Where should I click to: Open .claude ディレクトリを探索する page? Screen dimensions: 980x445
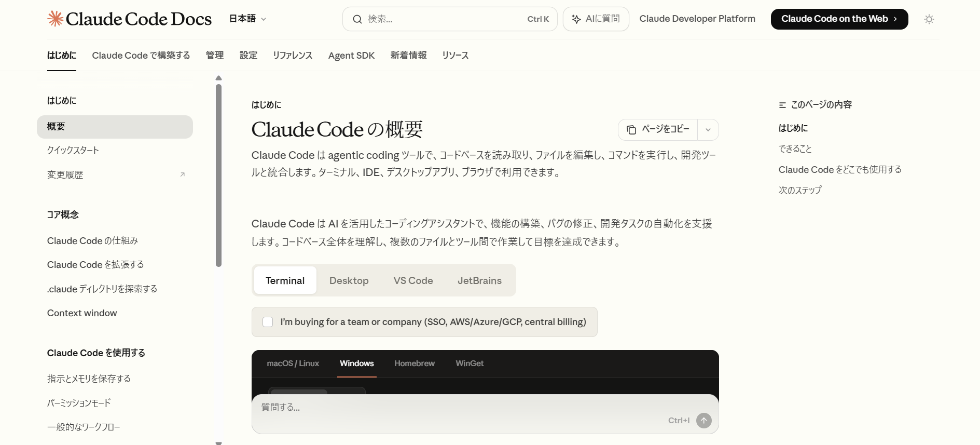pyautogui.click(x=102, y=289)
